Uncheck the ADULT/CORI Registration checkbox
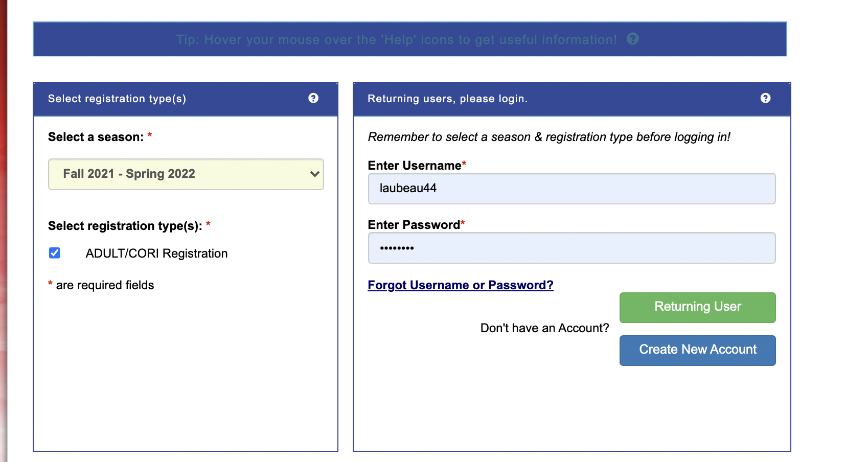Image resolution: width=868 pixels, height=462 pixels. click(55, 253)
